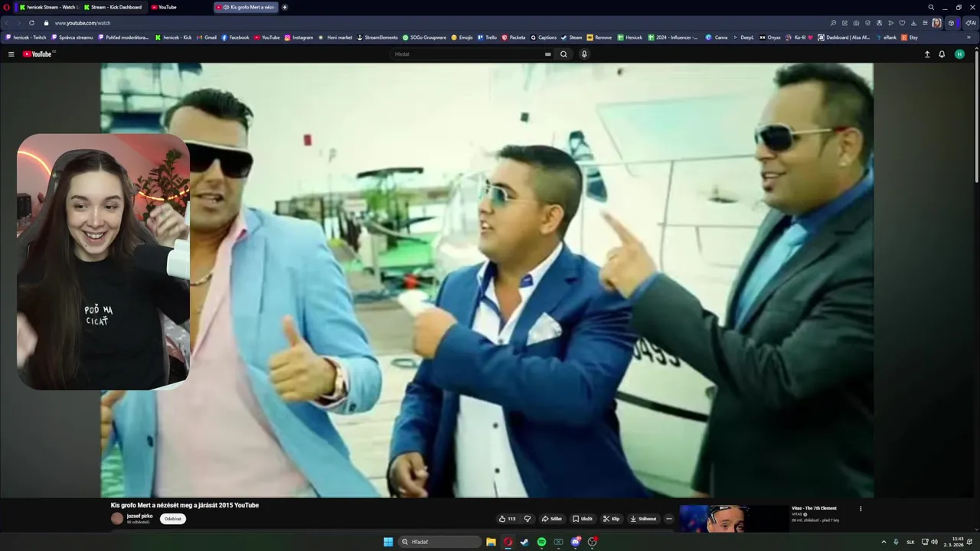This screenshot has width=980, height=551.
Task: Click the taskbar search box Hľadať
Action: point(439,542)
